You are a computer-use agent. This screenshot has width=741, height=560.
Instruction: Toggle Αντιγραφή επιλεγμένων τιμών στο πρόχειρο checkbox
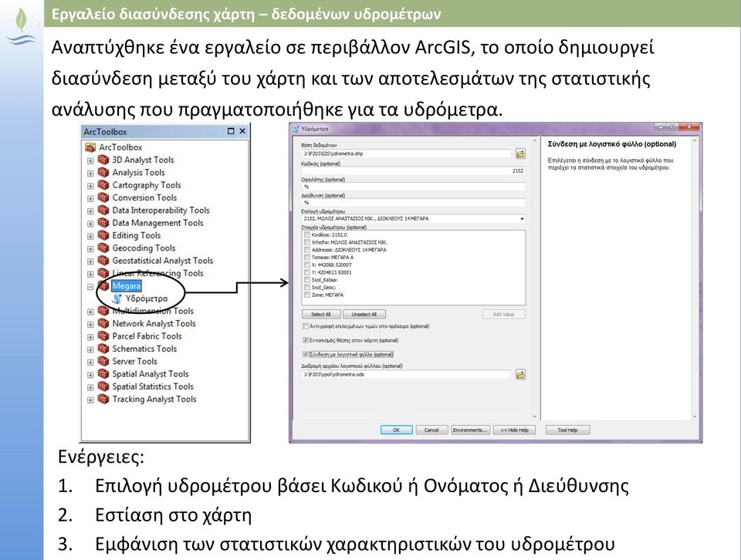click(306, 326)
